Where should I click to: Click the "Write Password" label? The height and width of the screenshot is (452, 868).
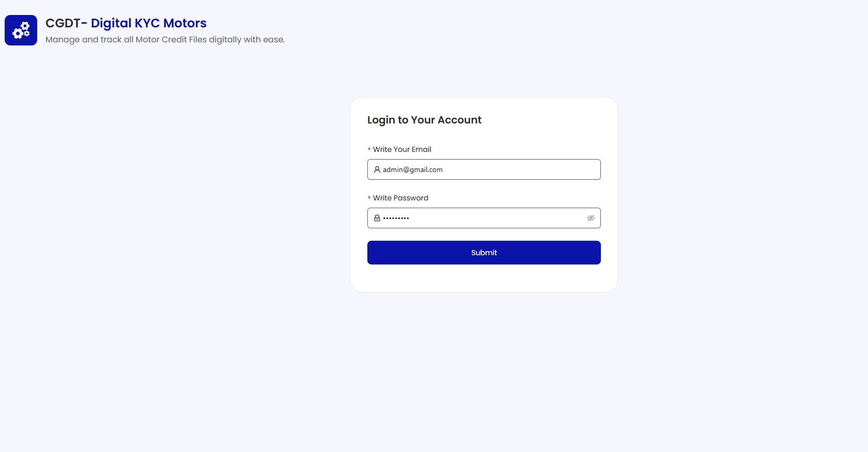400,198
